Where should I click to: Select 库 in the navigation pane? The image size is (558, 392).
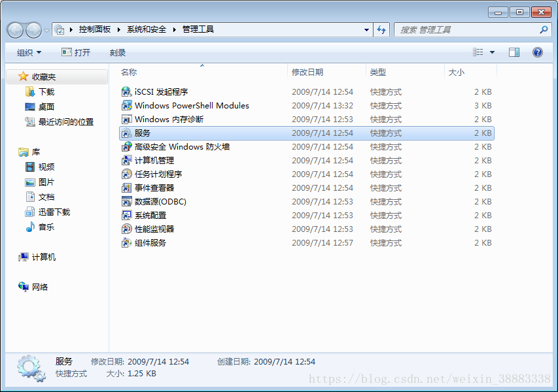35,152
